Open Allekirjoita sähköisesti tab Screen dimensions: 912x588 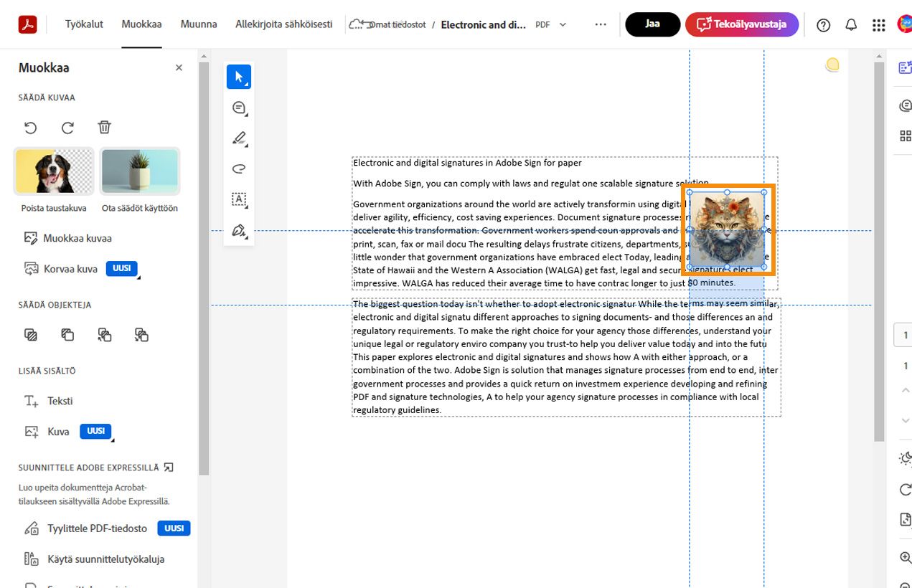[x=284, y=24]
